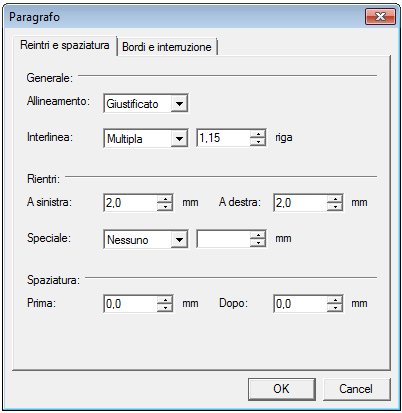Select the Reintri e spaziatura tab

65,45
